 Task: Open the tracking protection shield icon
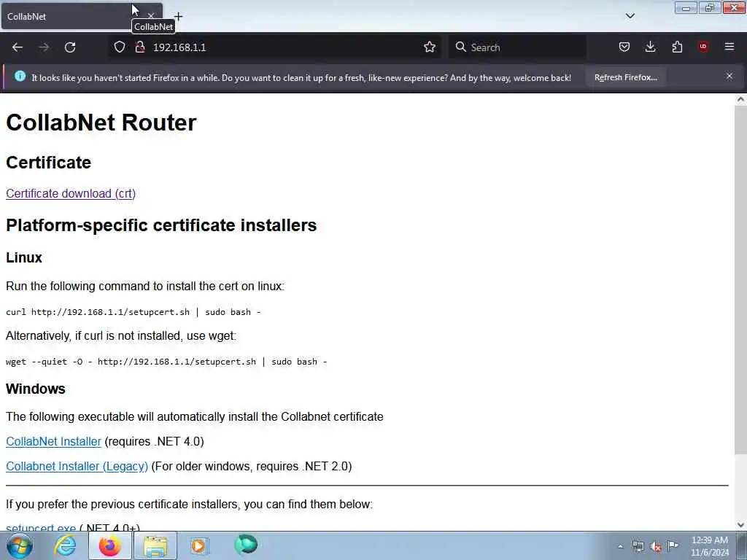click(x=120, y=47)
